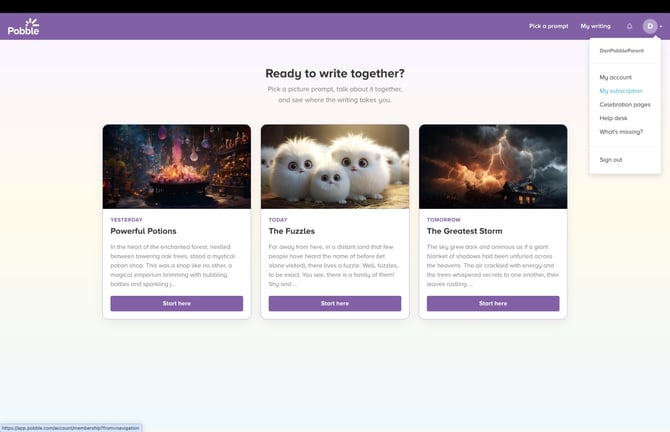Click DanPobbleParent username in menu
Image resolution: width=670 pixels, height=432 pixels.
pos(621,51)
